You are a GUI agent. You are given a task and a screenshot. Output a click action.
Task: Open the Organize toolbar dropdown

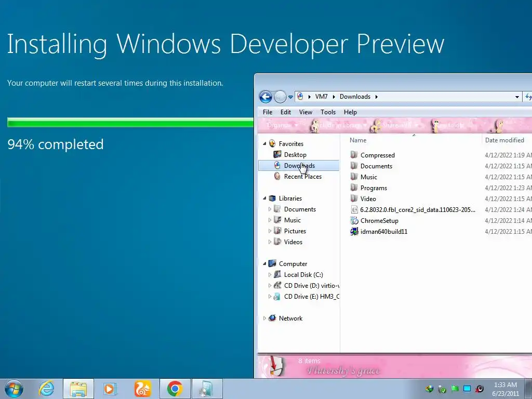282,125
